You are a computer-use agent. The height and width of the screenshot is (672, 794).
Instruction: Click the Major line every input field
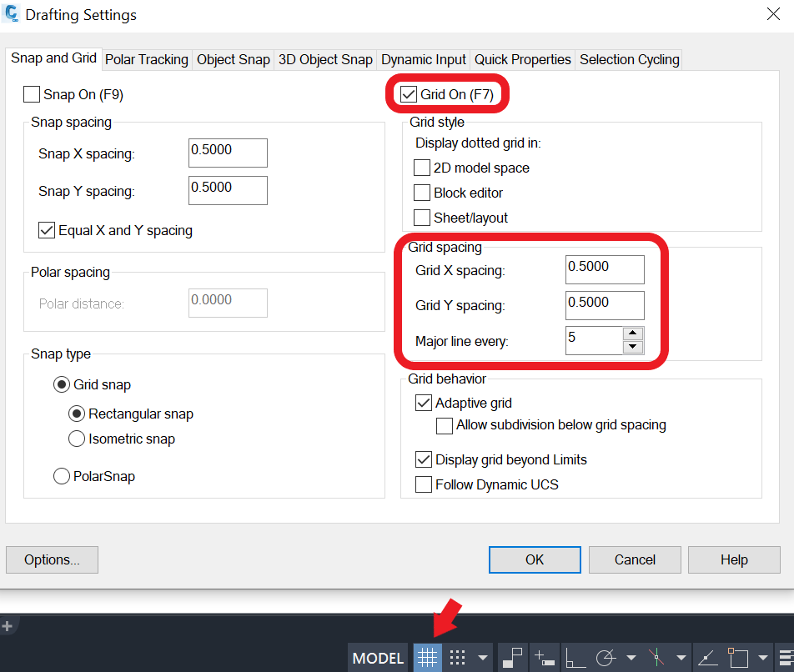click(594, 340)
